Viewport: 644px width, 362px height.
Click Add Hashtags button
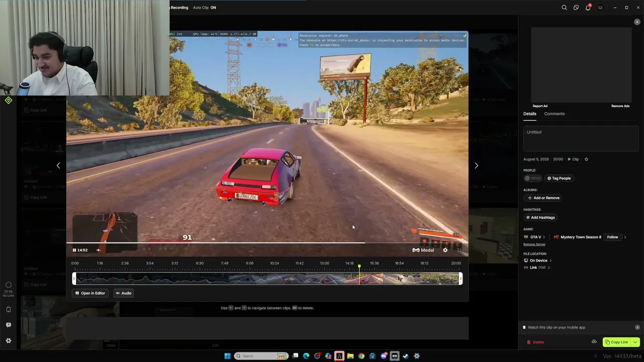click(x=541, y=217)
